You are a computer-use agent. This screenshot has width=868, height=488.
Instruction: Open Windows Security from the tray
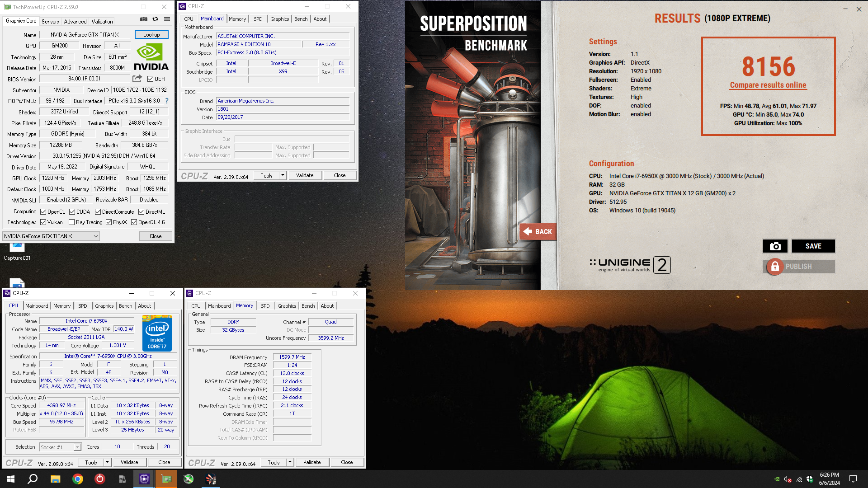point(810,479)
